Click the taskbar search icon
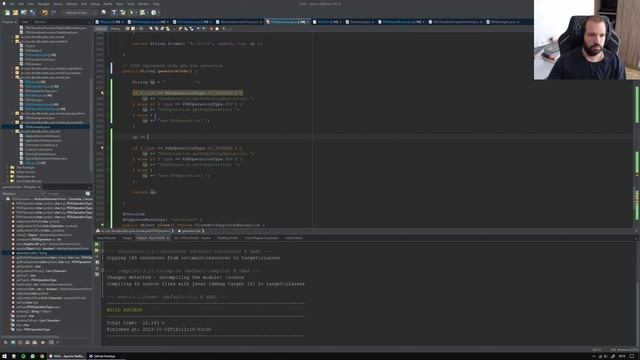Screen dimensions: 640x360 click(13, 356)
